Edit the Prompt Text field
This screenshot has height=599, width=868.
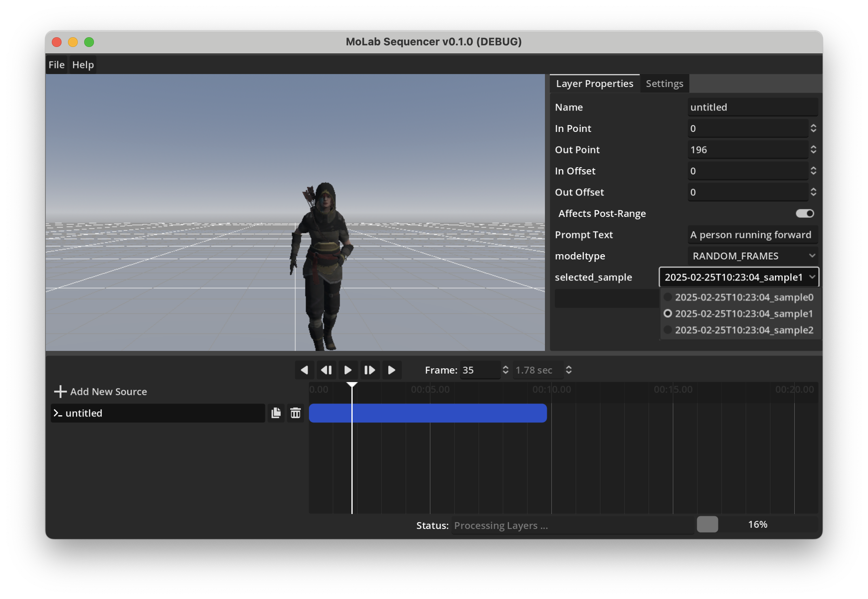753,235
